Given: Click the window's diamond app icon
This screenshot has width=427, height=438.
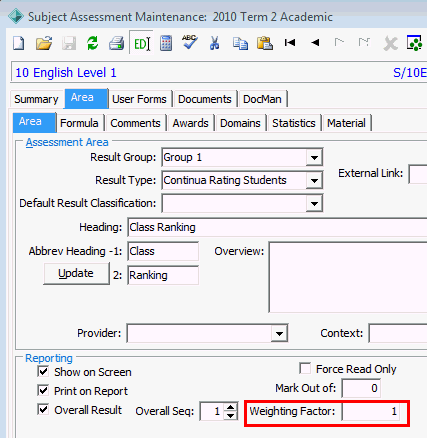Looking at the screenshot, I should tap(16, 16).
